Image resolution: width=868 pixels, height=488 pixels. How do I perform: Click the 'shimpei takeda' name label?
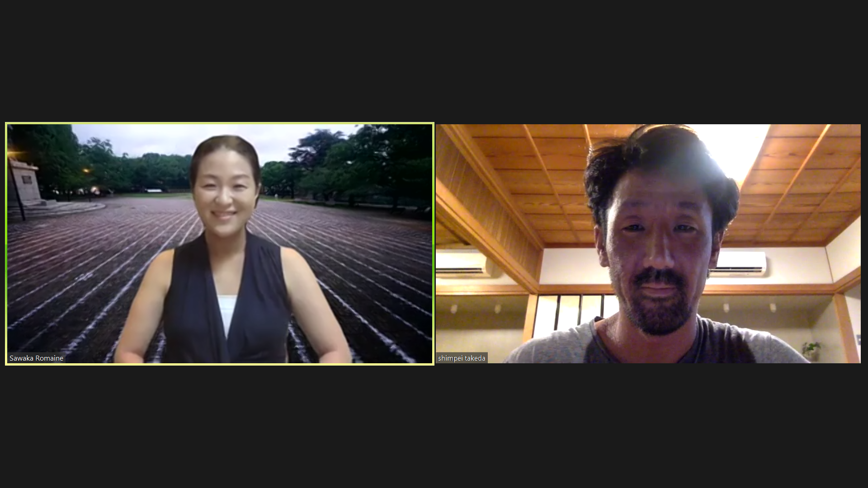pos(462,358)
